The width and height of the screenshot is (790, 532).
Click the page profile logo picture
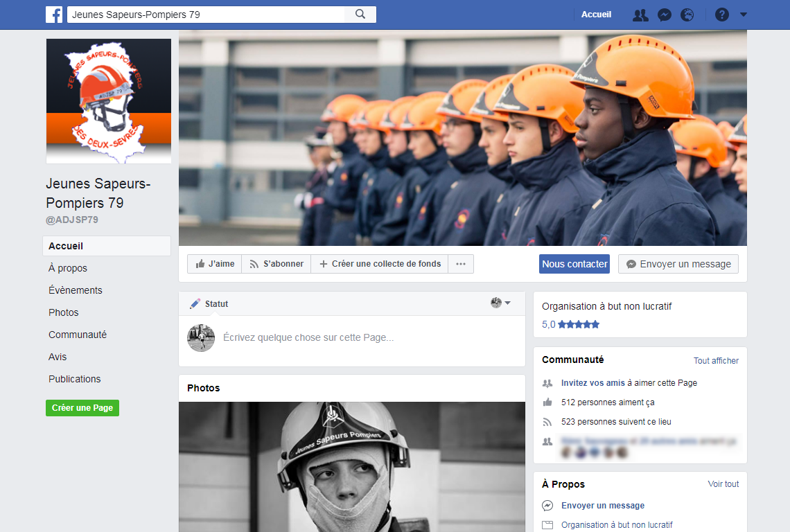(x=108, y=101)
